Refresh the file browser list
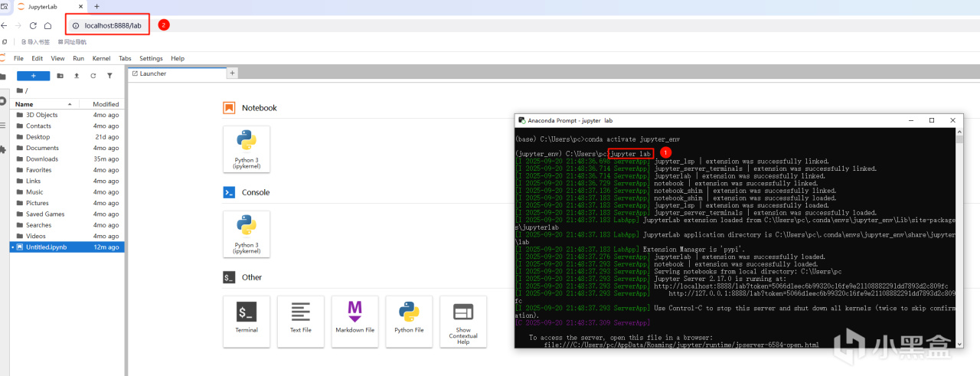980x376 pixels. point(93,76)
